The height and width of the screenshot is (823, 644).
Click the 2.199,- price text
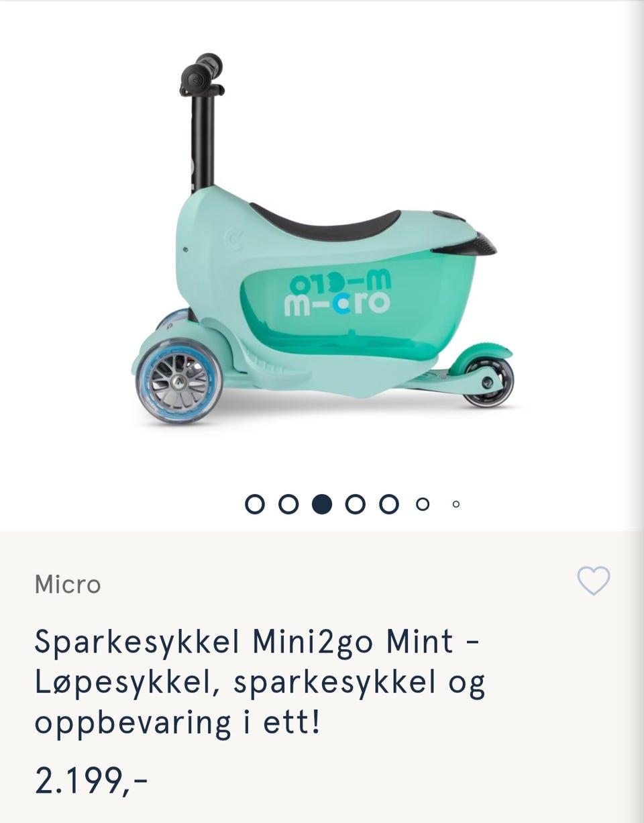point(91,781)
